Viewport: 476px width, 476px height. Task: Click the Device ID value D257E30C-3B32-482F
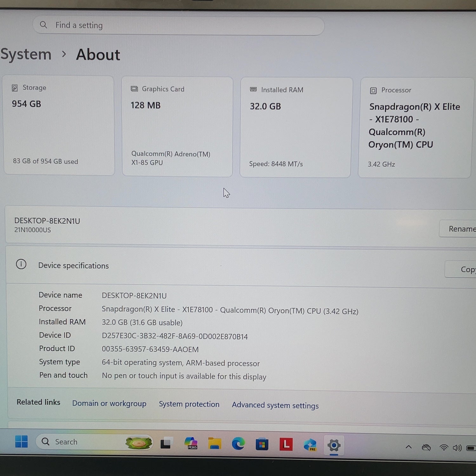[175, 336]
